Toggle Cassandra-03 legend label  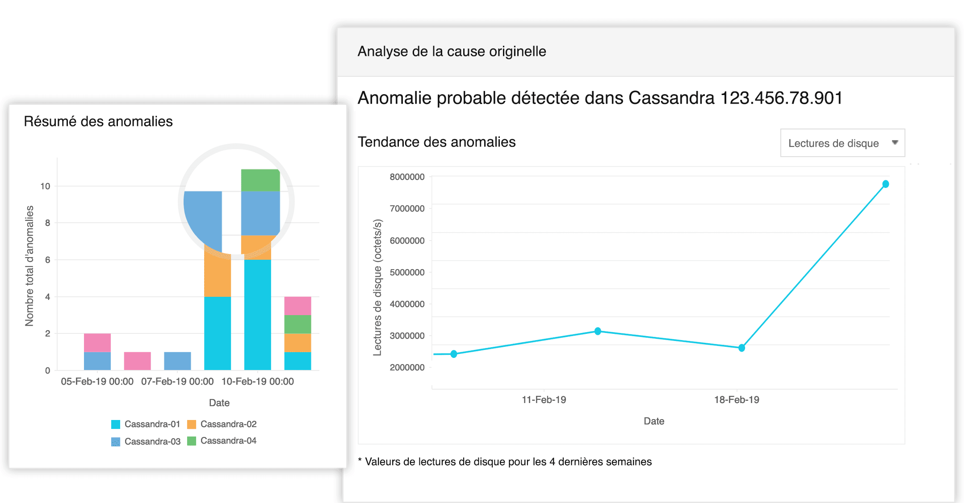152,441
